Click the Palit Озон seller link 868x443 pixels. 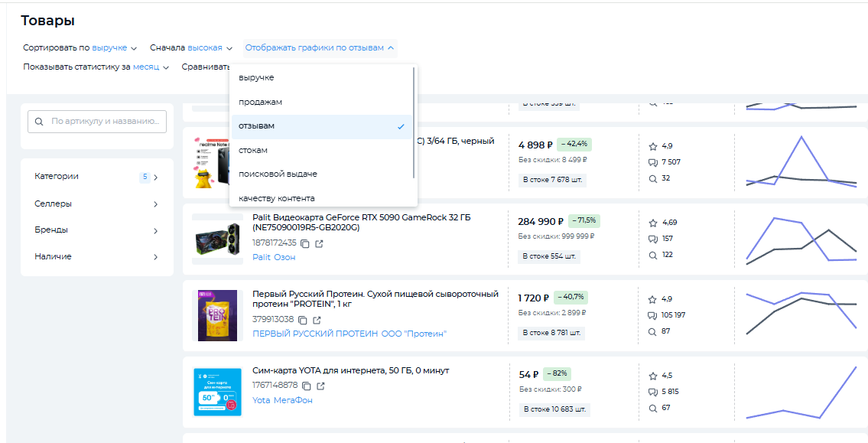click(274, 258)
